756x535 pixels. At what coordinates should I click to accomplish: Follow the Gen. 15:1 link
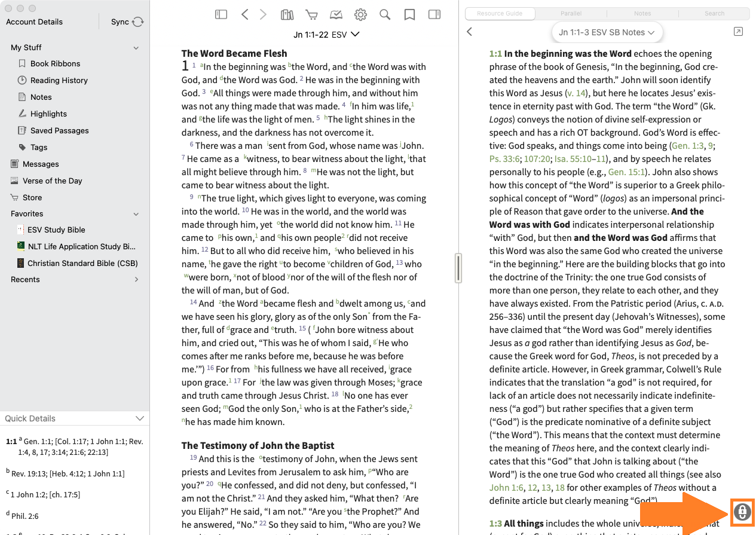[628, 172]
